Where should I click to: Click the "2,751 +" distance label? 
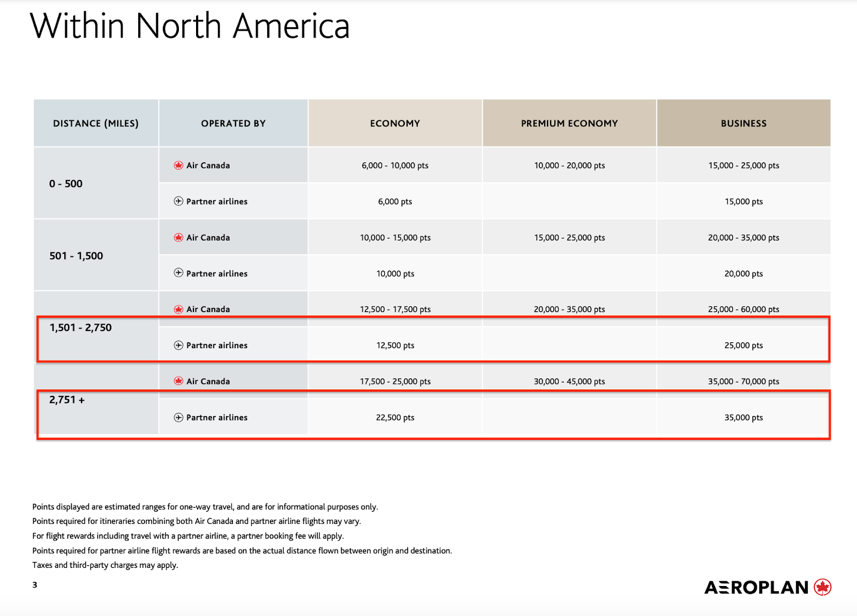click(x=67, y=400)
